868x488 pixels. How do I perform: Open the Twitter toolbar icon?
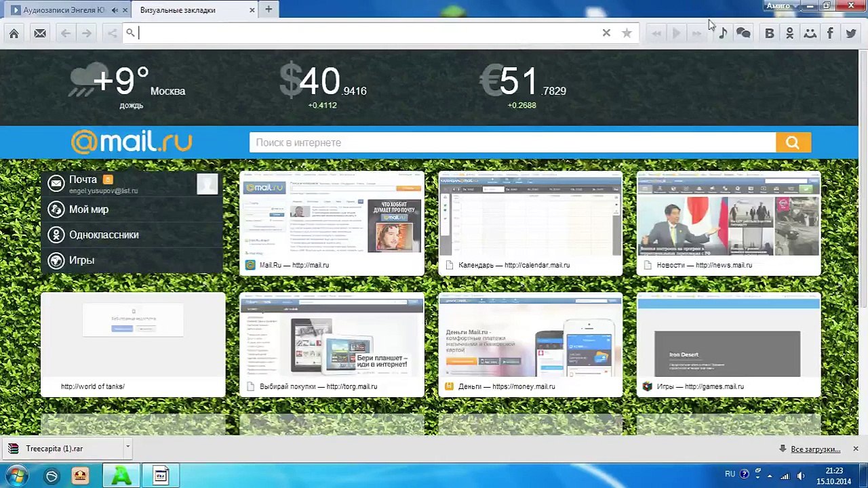(850, 33)
